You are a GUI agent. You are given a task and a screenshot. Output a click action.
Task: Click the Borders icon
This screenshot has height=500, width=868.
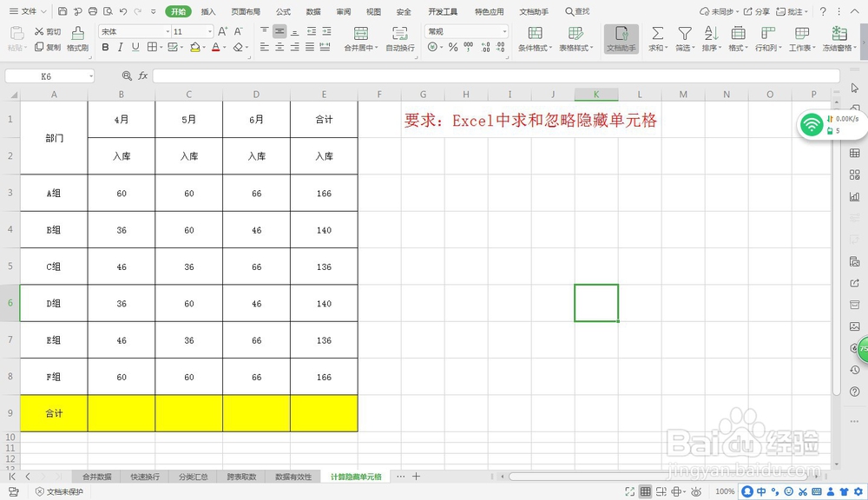pos(152,47)
